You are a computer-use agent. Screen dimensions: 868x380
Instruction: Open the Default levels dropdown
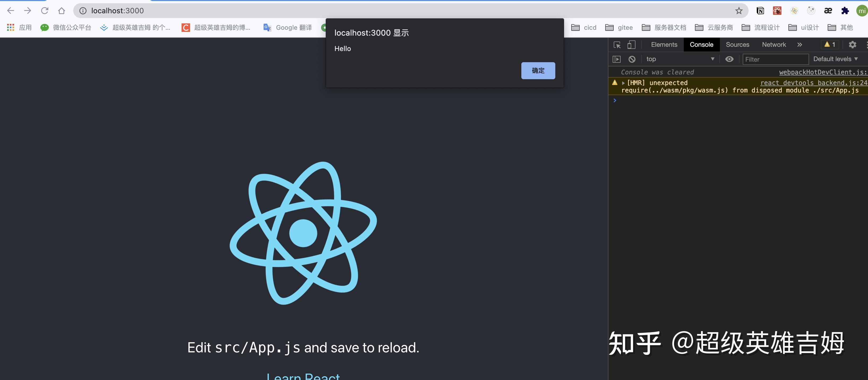(835, 59)
